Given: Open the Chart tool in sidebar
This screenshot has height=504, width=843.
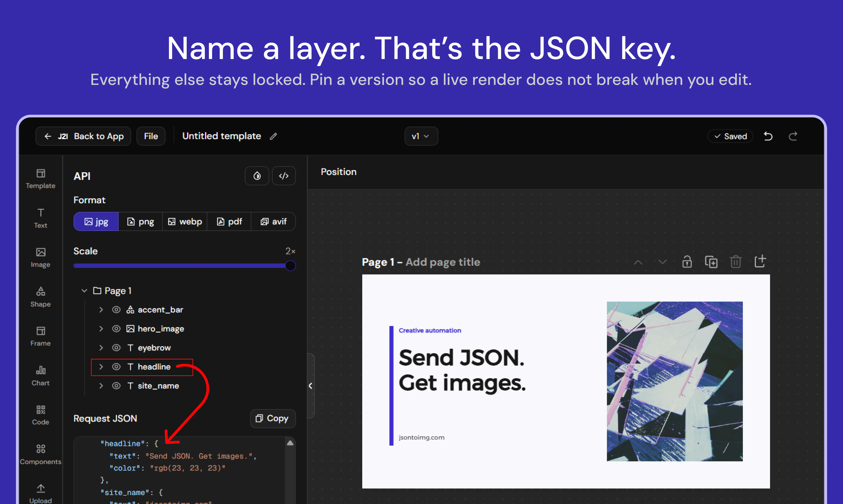Looking at the screenshot, I should coord(40,376).
